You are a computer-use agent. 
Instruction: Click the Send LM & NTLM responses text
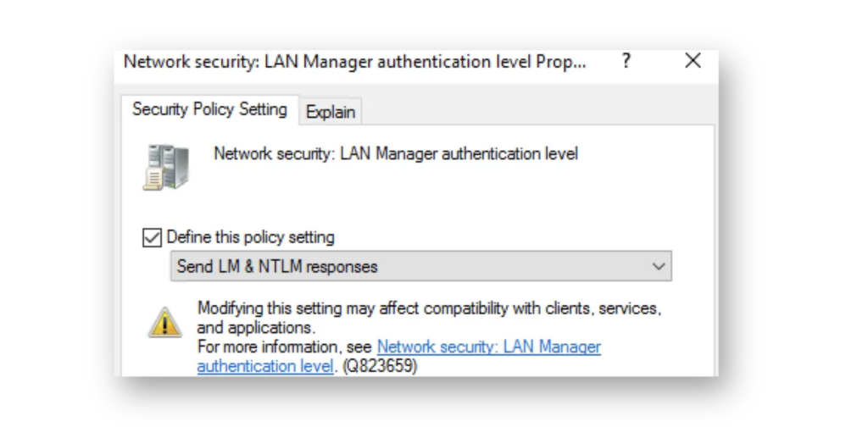coord(277,266)
